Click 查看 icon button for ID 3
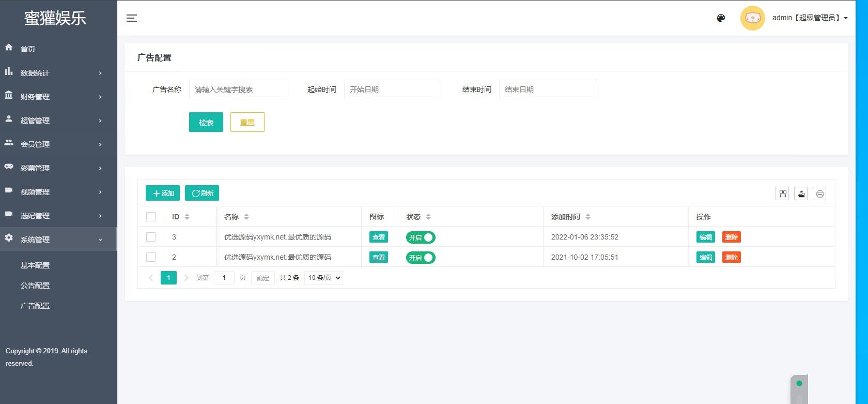Screen dimensions: 868x404 pos(379,237)
